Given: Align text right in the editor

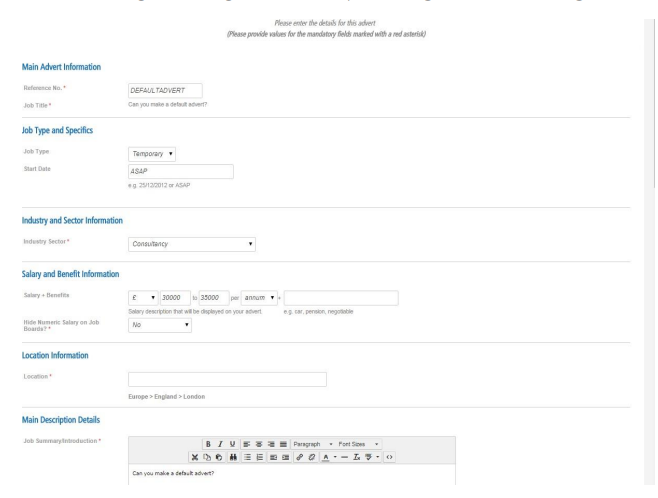Looking at the screenshot, I should tap(271, 444).
